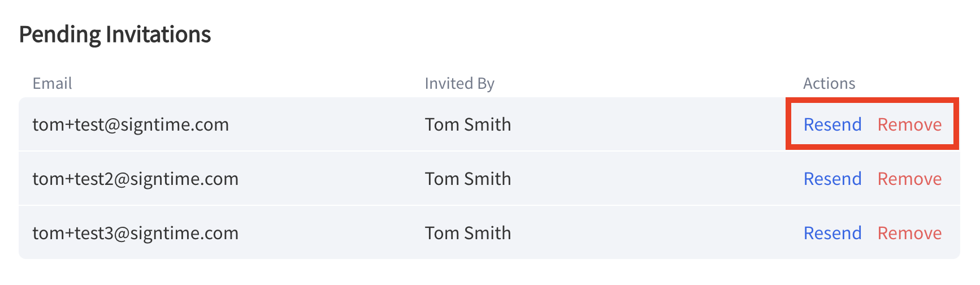Click the Invited By column header
Screen dimensions: 980x285
coord(459,84)
